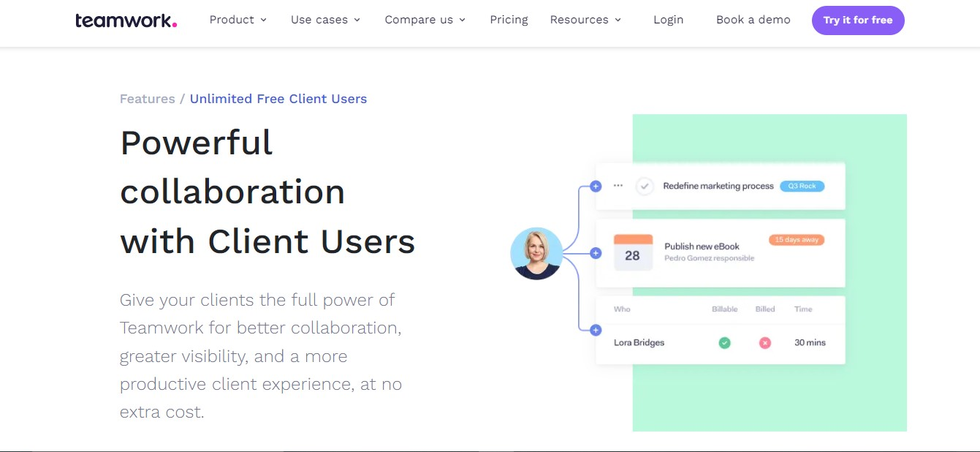Image resolution: width=980 pixels, height=452 pixels.
Task: Follow the Features breadcrumb link
Action: point(147,98)
